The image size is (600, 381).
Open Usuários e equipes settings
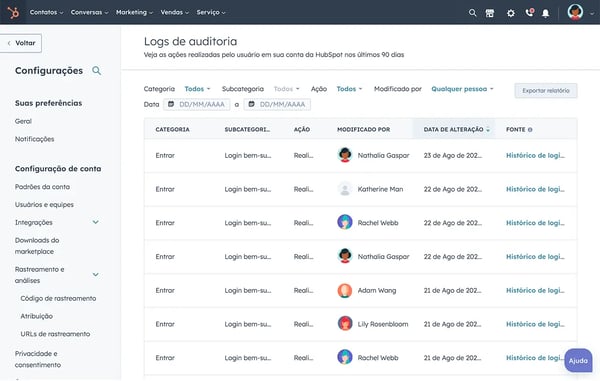click(44, 205)
